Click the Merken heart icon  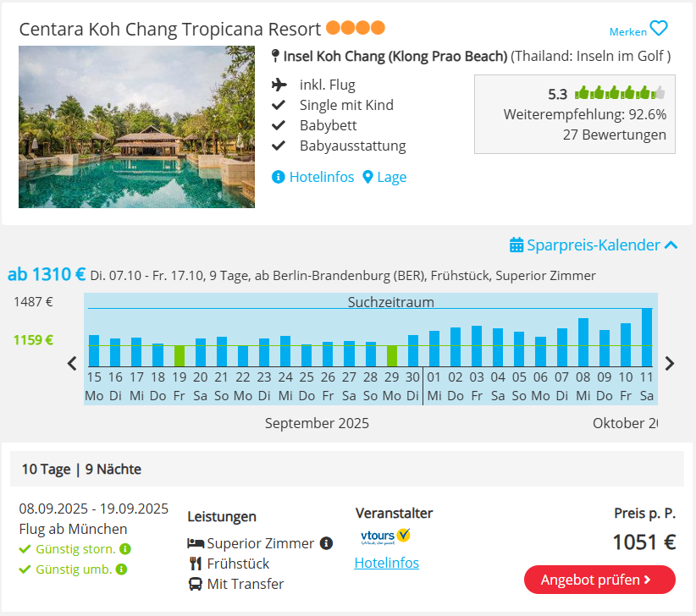(x=659, y=29)
